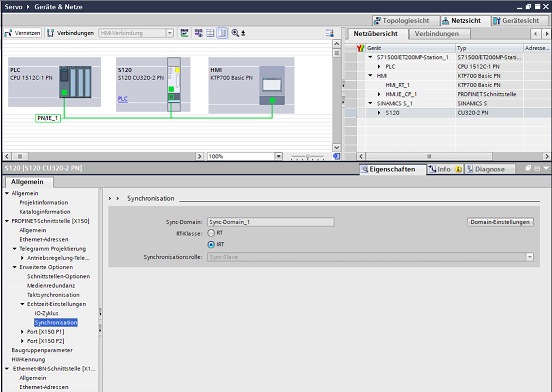Open the PLC link under S120
Screen dimensions: 552x392
tap(123, 99)
